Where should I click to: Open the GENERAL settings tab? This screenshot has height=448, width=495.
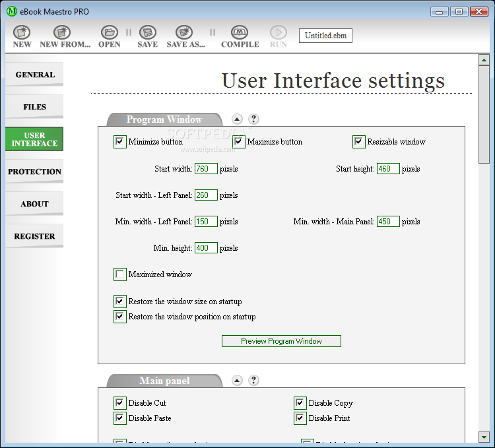coord(34,75)
